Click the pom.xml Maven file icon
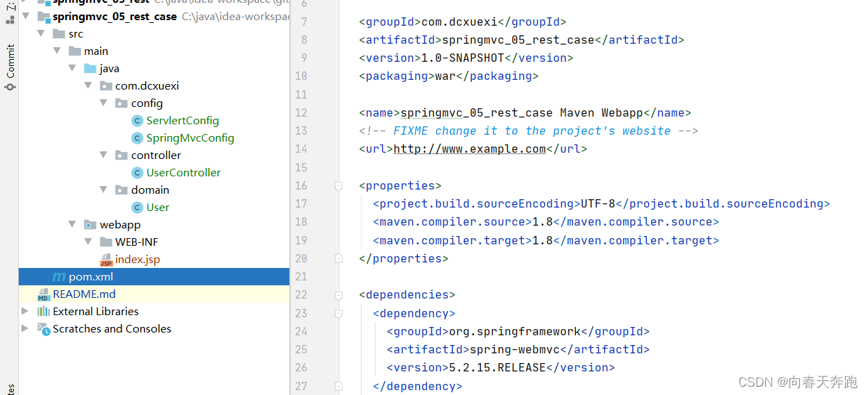The height and width of the screenshot is (395, 868). 59,277
